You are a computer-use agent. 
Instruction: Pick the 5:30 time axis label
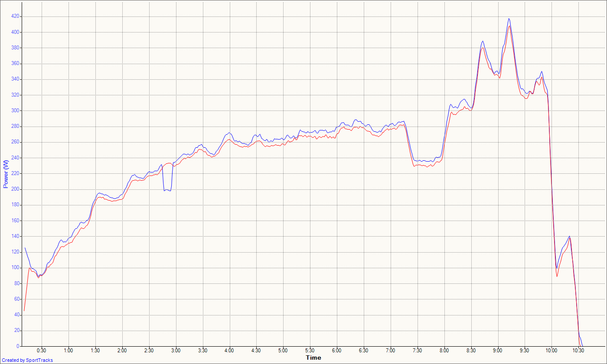tap(310, 350)
